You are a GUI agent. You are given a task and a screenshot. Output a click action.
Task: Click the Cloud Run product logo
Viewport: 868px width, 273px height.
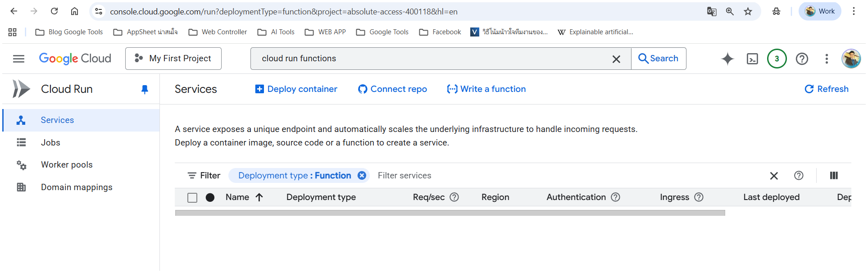21,89
